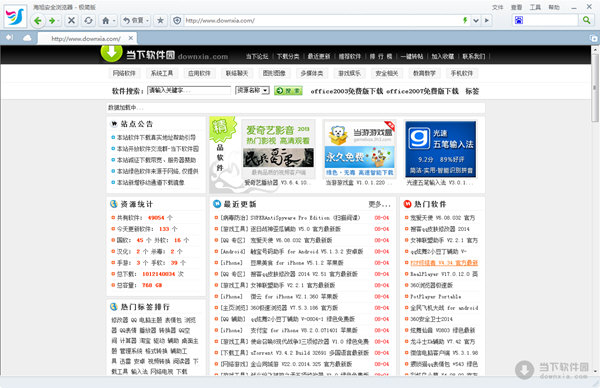Click the 请输入关键字 software search field
The width and height of the screenshot is (600, 388).
click(x=189, y=90)
